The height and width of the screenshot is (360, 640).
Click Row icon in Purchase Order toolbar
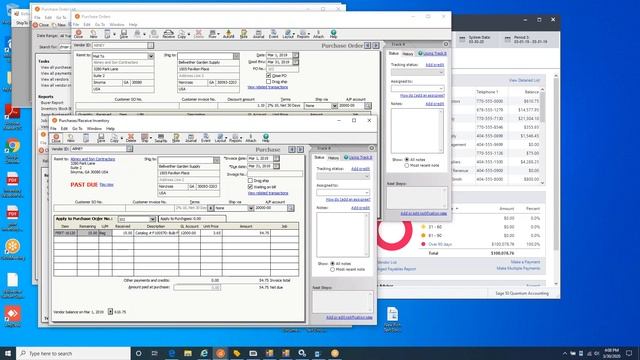[213, 34]
